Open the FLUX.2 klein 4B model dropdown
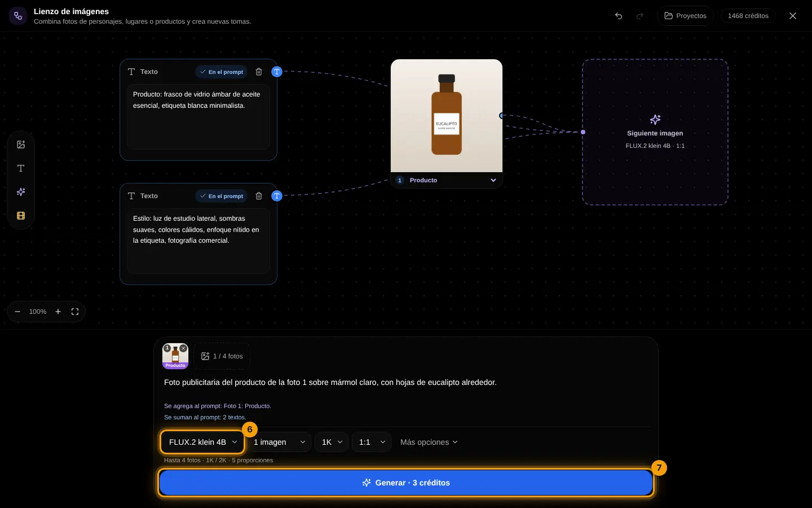812x508 pixels. 203,442
